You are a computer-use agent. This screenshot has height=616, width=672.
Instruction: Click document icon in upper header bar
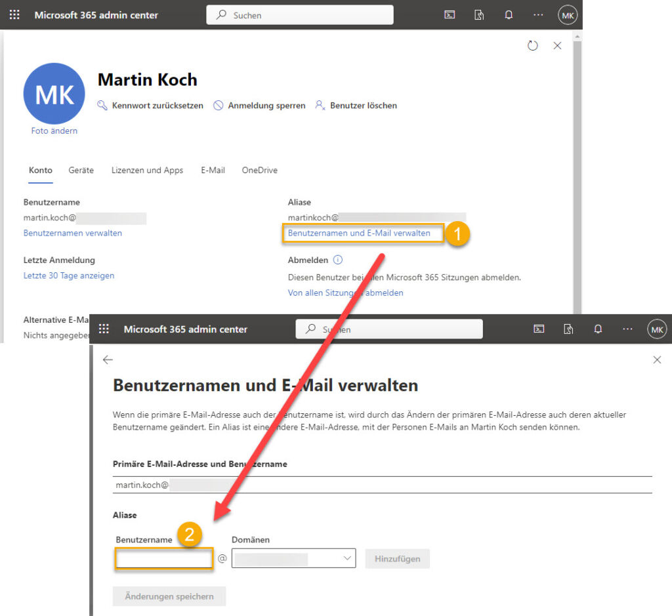click(x=479, y=15)
